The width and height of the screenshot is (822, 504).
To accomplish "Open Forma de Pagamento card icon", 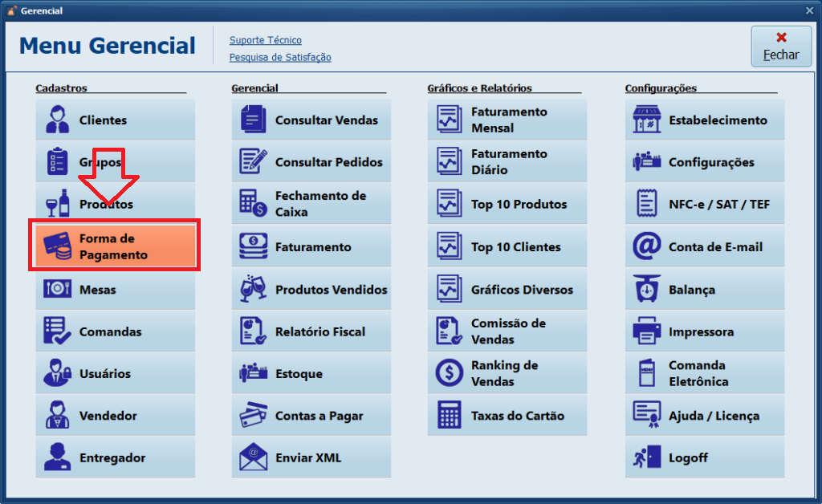I will pyautogui.click(x=58, y=246).
